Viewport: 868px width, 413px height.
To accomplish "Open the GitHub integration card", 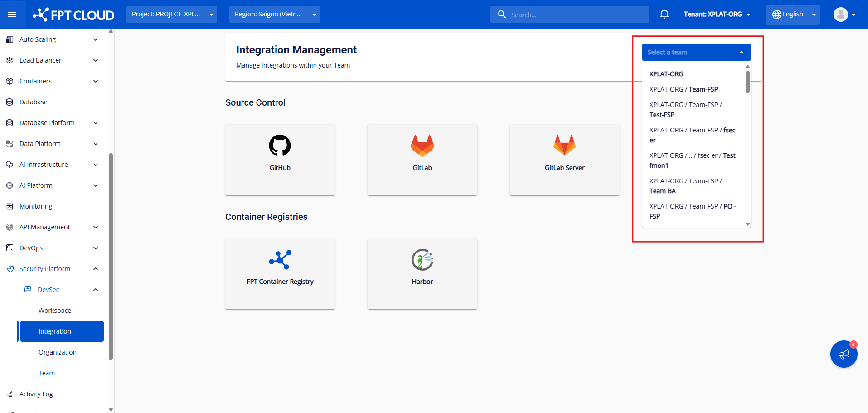I will click(280, 160).
